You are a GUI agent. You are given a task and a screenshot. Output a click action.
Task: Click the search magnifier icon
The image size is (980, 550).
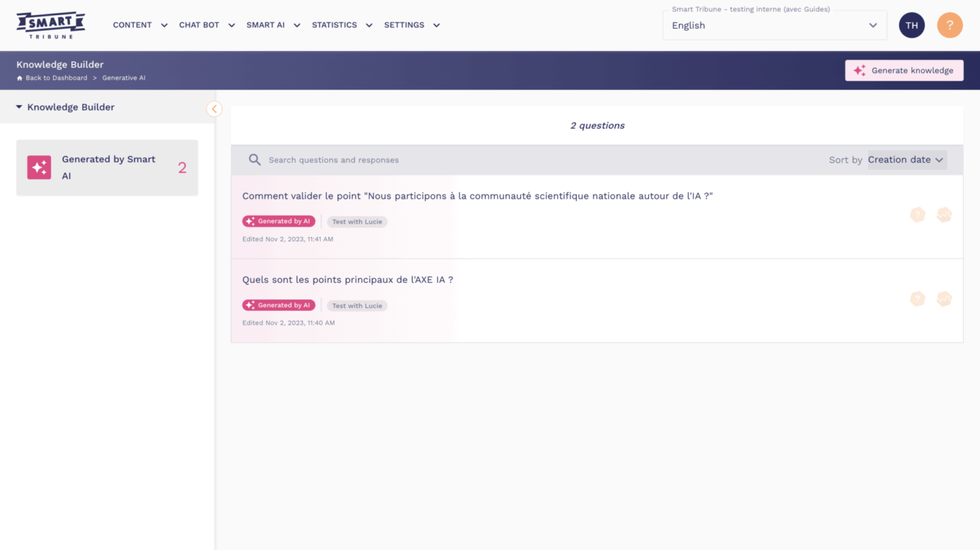click(254, 159)
